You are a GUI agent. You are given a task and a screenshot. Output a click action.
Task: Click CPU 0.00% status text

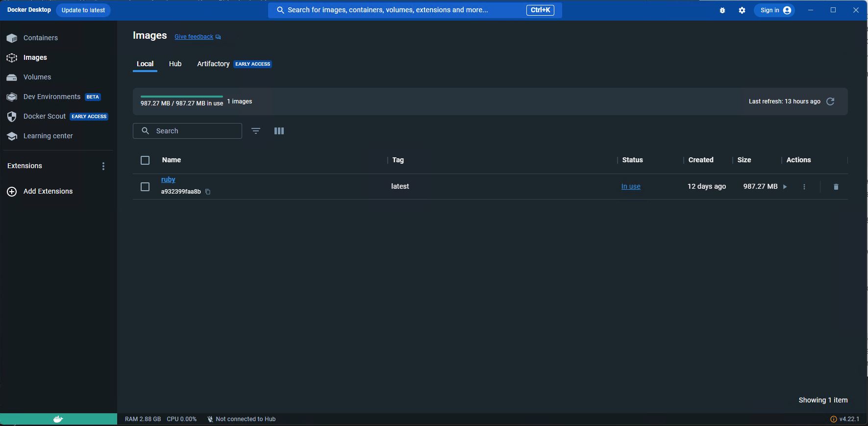pos(182,419)
